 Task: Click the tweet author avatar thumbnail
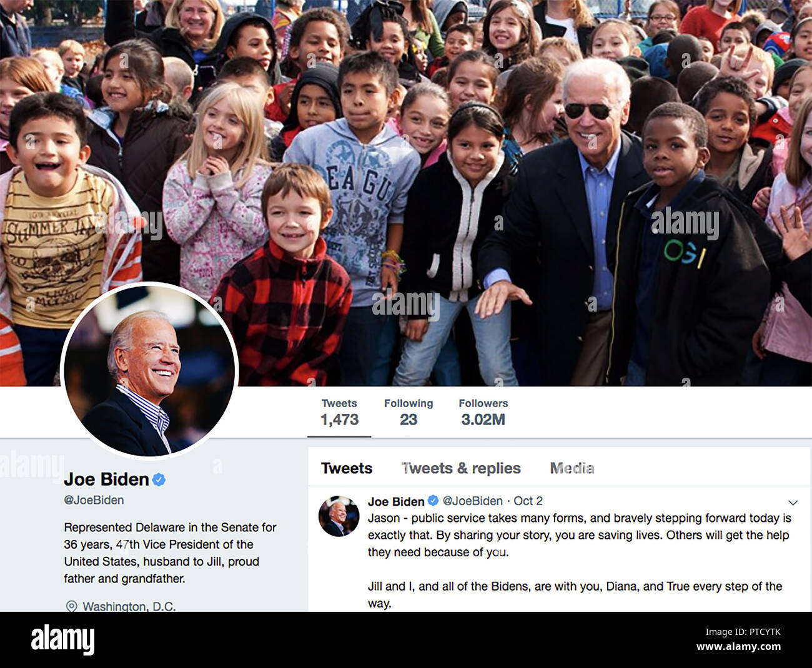[x=339, y=516]
